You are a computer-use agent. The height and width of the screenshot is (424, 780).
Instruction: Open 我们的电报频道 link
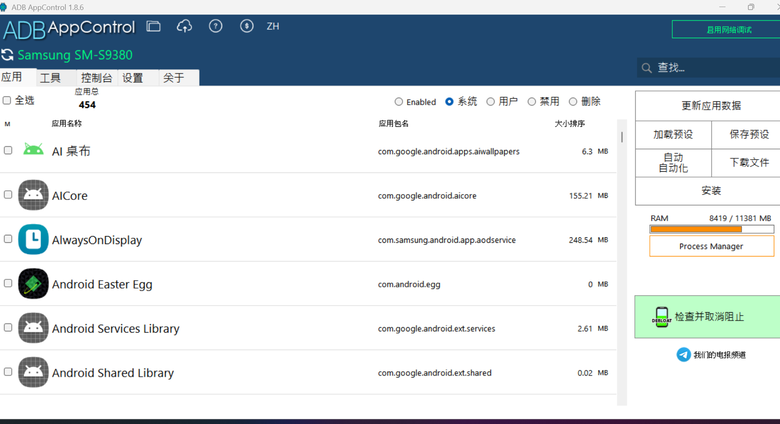tap(719, 355)
